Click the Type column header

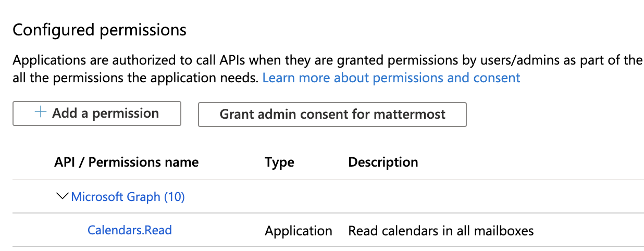click(279, 162)
